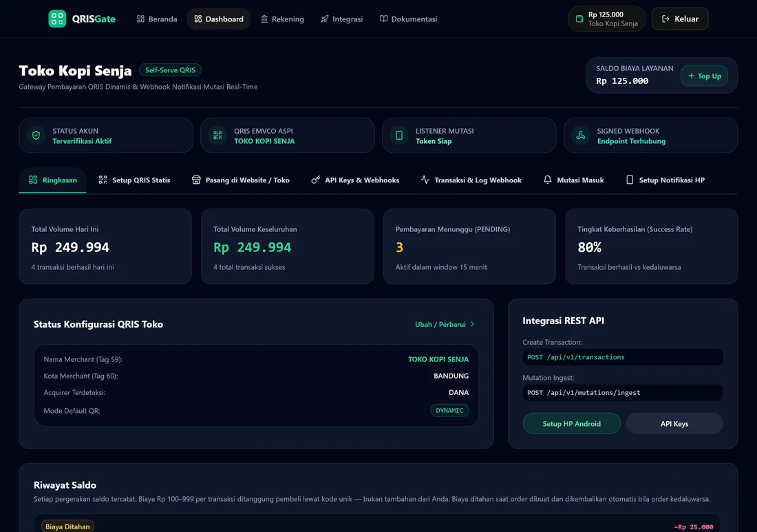Click the webhook icon in Signed Webhook card
The height and width of the screenshot is (532, 757).
click(581, 136)
